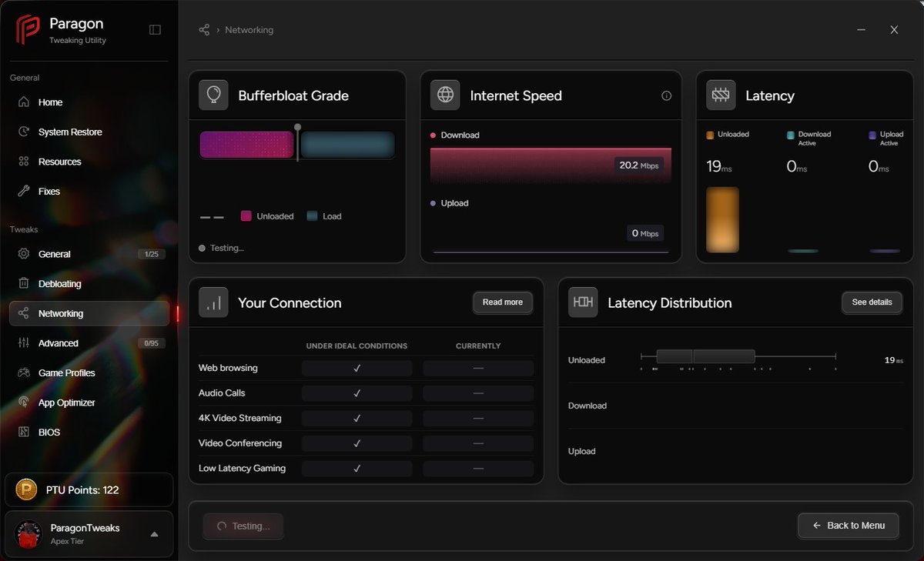Image resolution: width=924 pixels, height=561 pixels.
Task: Click the System Restore clock icon
Action: (x=24, y=132)
